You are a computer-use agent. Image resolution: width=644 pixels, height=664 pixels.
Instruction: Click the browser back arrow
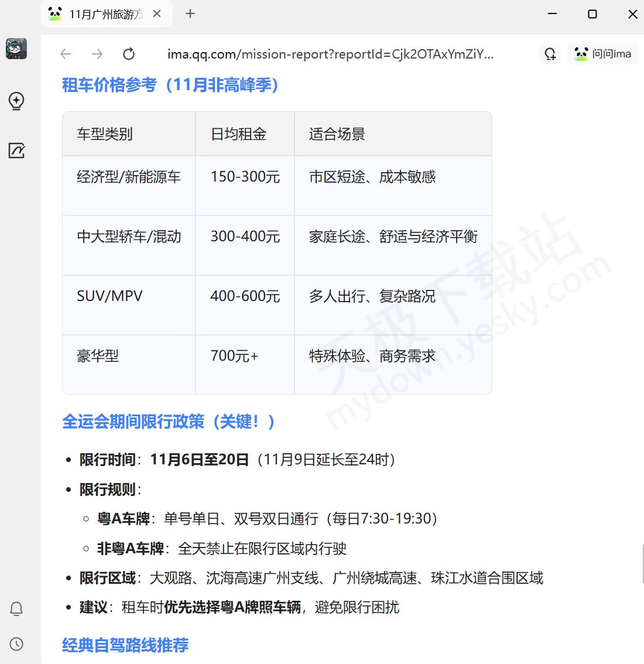tap(66, 54)
